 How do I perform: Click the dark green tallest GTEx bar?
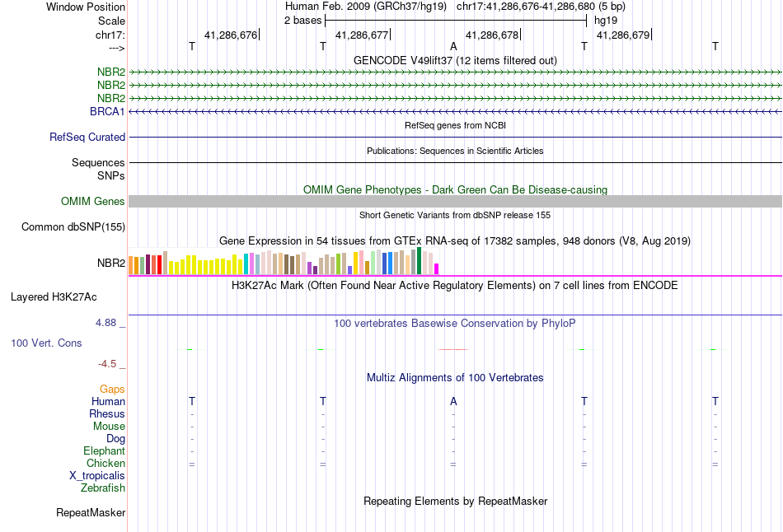(x=420, y=261)
